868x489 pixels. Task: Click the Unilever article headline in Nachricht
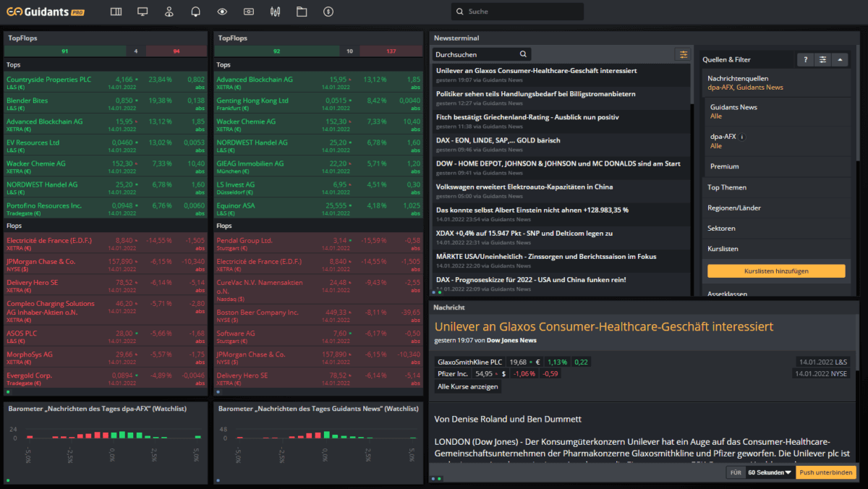pyautogui.click(x=604, y=327)
